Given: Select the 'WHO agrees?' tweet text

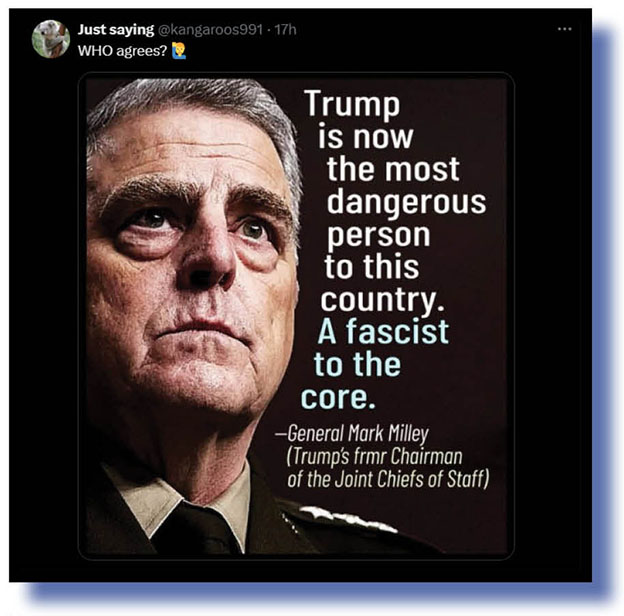Looking at the screenshot, I should click(123, 51).
